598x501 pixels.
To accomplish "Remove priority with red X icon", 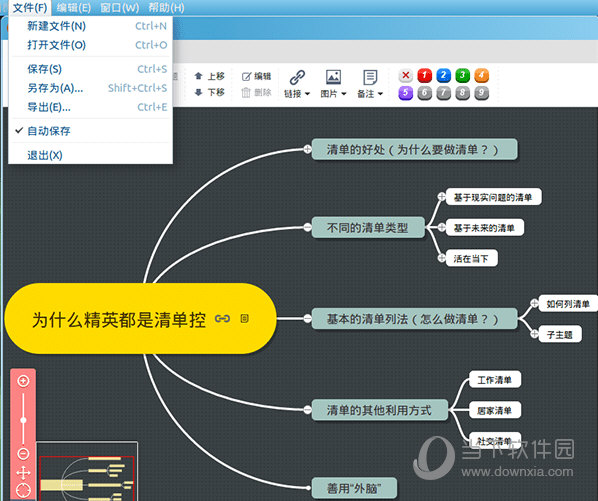I will 406,75.
